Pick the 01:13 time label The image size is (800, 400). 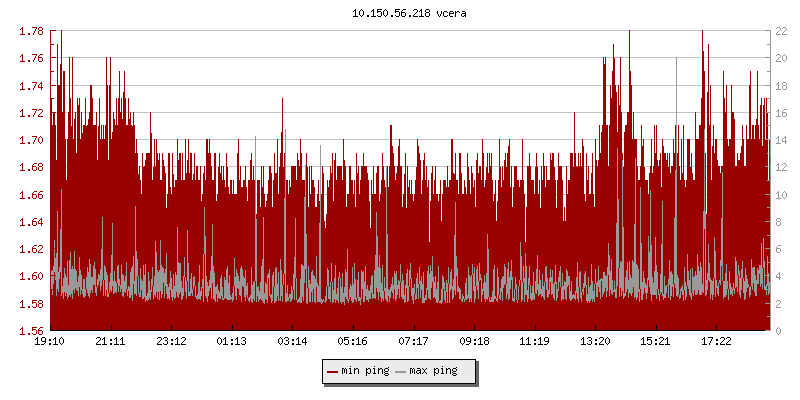pyautogui.click(x=232, y=342)
